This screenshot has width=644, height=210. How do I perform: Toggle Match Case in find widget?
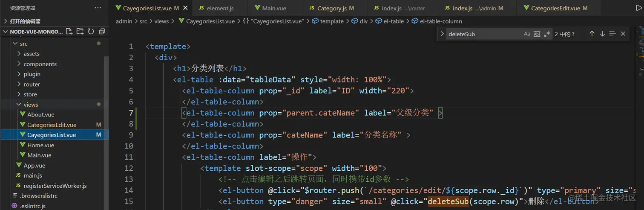tap(527, 34)
